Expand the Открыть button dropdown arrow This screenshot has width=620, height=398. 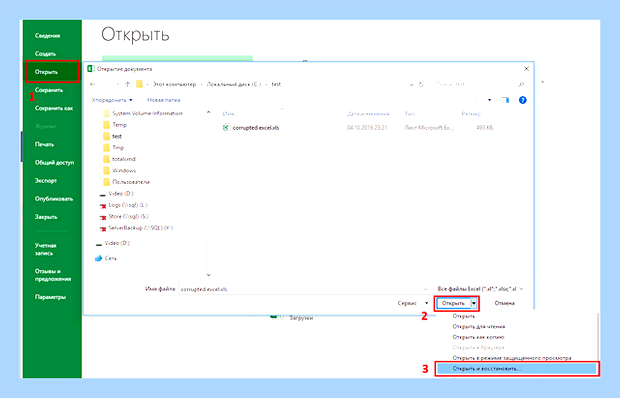click(474, 303)
